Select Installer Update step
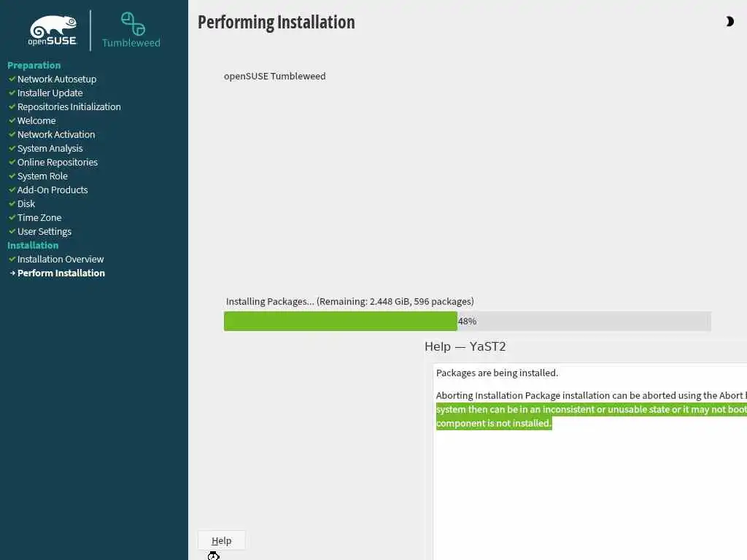The width and height of the screenshot is (747, 560). tap(50, 93)
